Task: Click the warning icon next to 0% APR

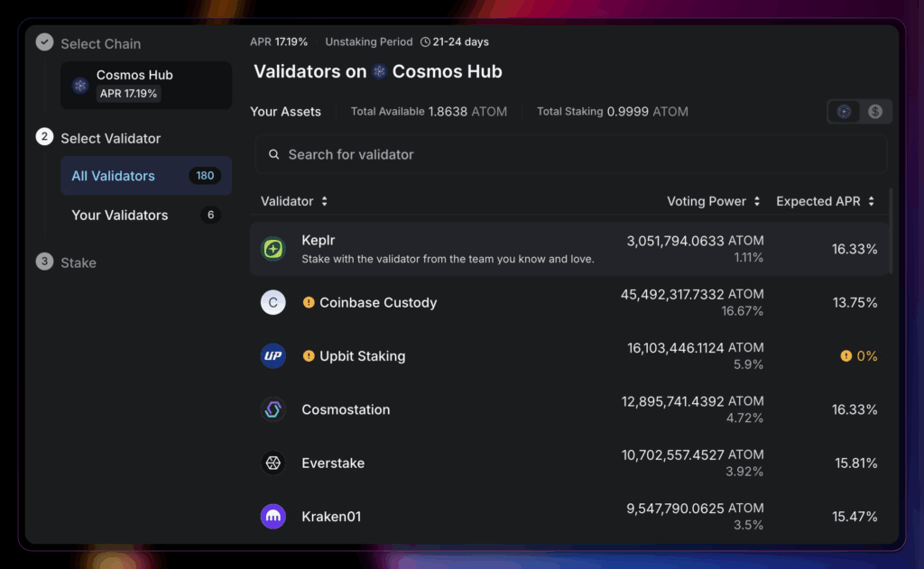Action: [845, 356]
